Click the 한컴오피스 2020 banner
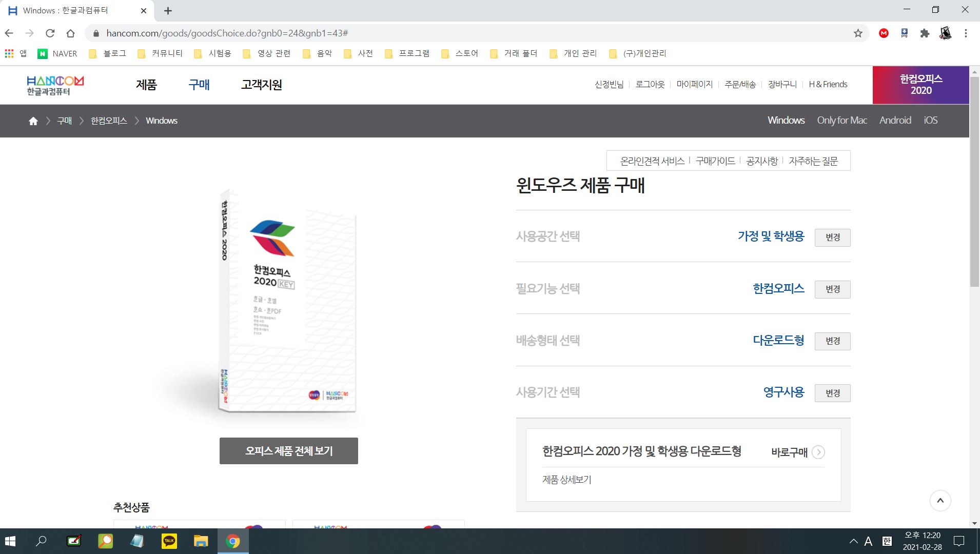The image size is (980, 554). click(921, 85)
